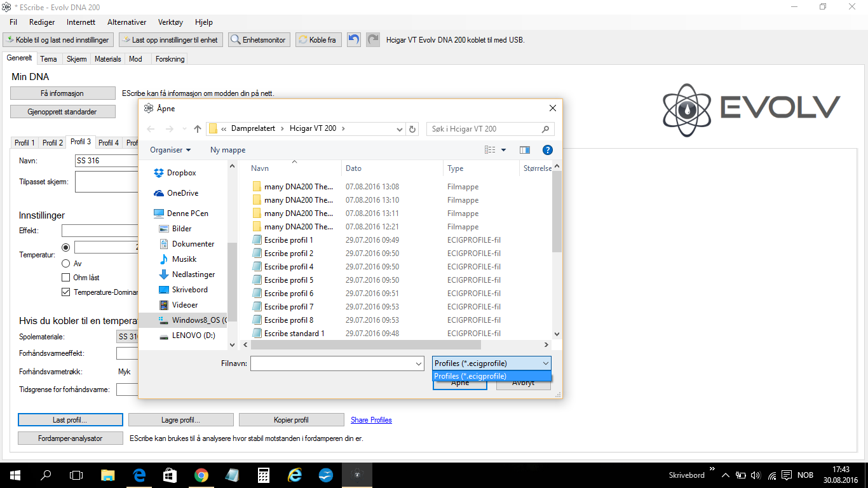This screenshot has width=868, height=488.
Task: Open Internet Explorer from the taskbar
Action: point(294,475)
